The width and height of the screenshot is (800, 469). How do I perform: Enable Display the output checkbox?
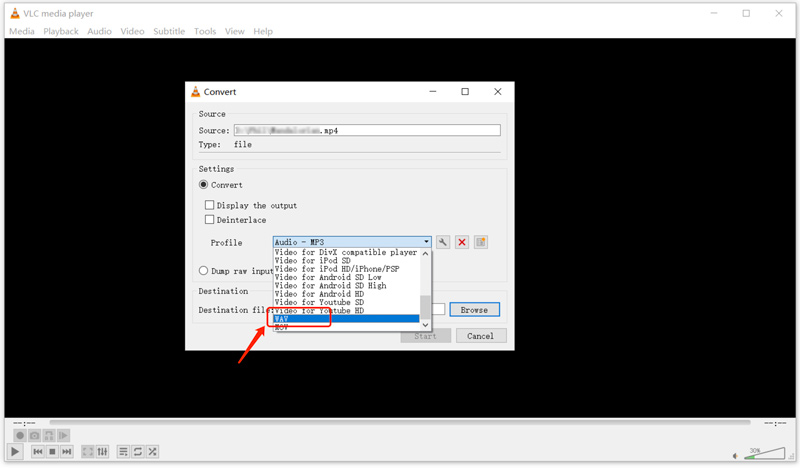[x=209, y=205]
